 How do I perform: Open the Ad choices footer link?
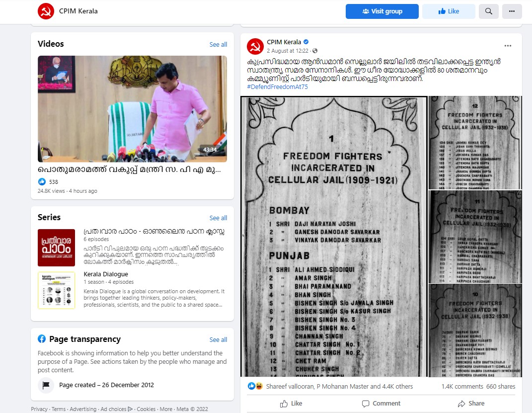click(116, 409)
